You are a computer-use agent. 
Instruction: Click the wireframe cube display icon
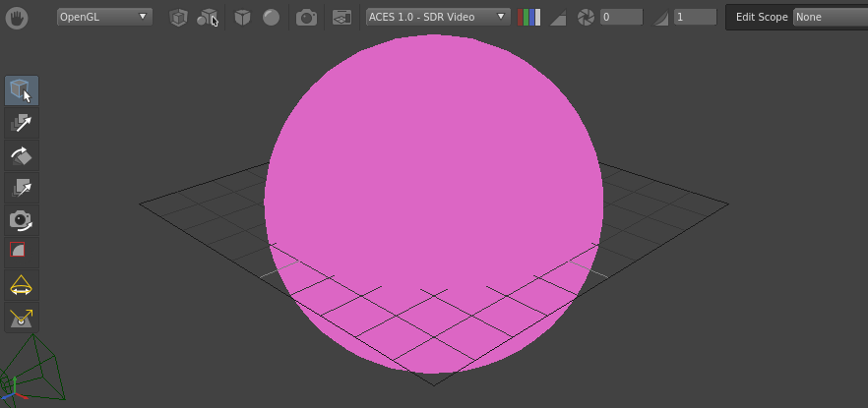[x=178, y=18]
